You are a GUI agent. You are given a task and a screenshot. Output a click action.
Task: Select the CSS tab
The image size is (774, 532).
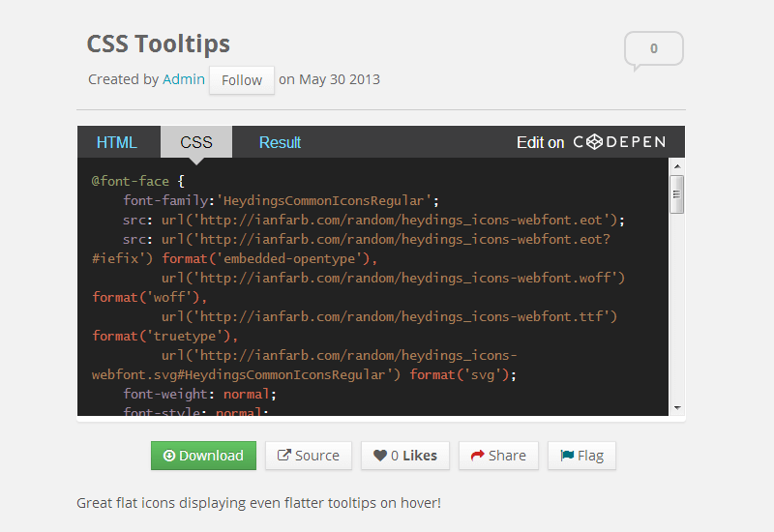coord(196,142)
